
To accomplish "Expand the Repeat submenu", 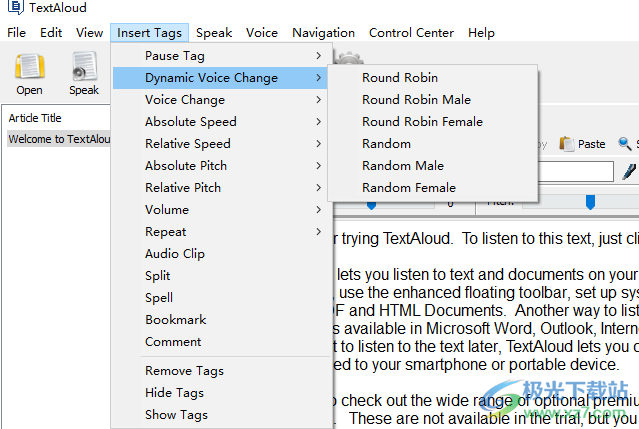I will 220,232.
